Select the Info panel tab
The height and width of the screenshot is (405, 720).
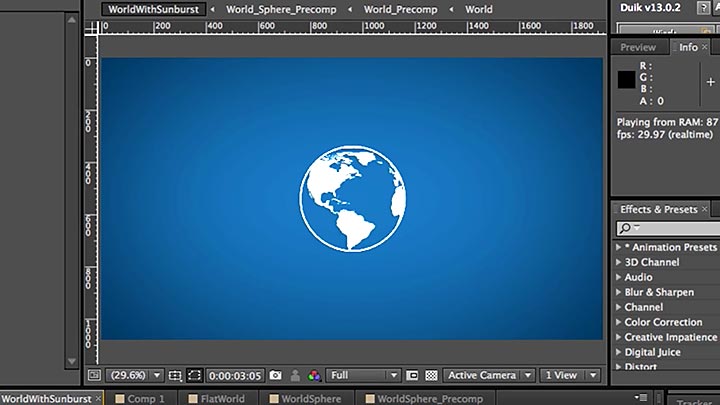(x=688, y=47)
